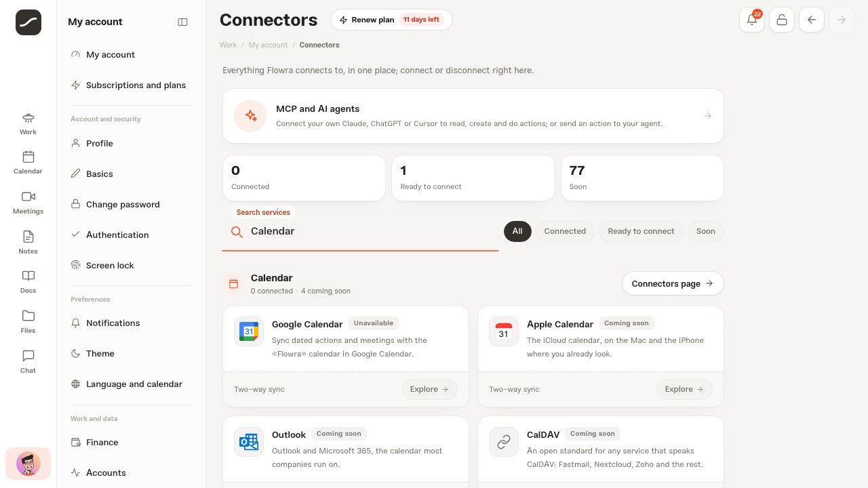
Task: Click the lock icon in top bar
Action: point(782,20)
